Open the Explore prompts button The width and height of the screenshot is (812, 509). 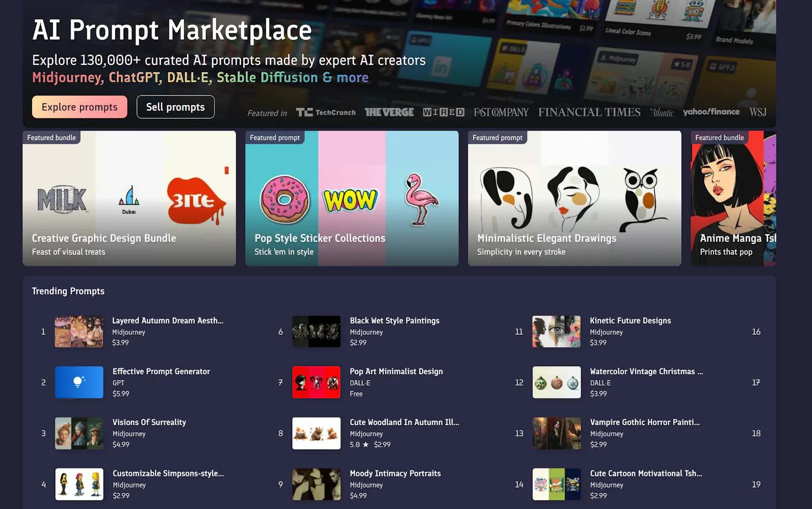(80, 107)
